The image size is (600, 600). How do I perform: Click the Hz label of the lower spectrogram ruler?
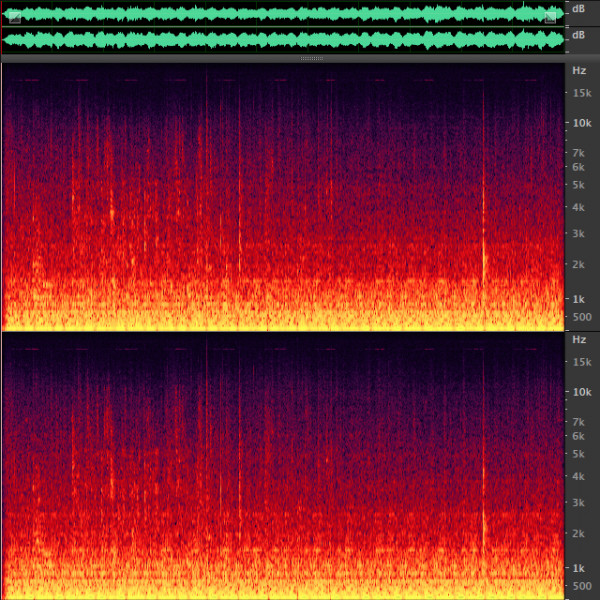point(578,340)
